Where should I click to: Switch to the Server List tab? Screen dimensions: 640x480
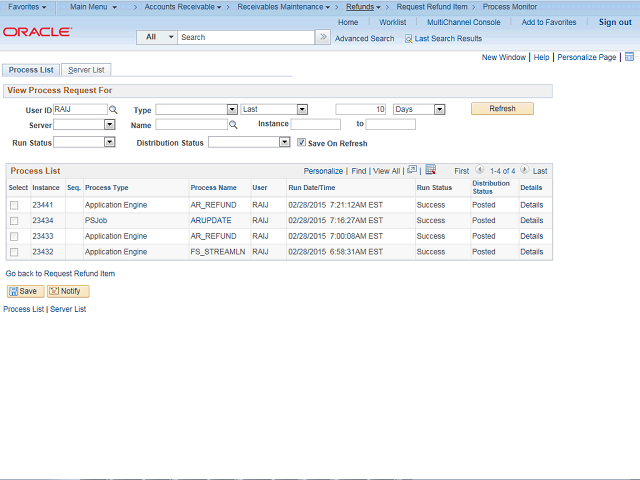[87, 70]
